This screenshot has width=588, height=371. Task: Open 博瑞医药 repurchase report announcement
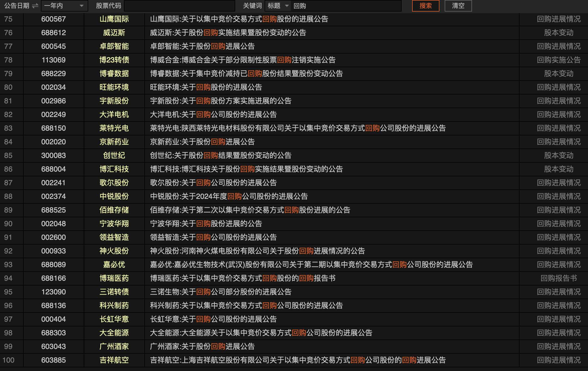click(243, 278)
